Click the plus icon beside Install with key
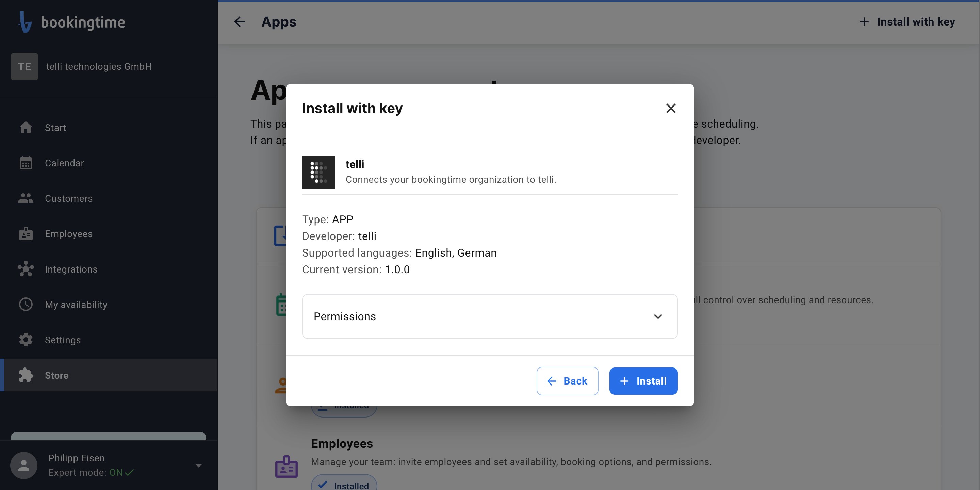980x490 pixels. click(x=864, y=22)
